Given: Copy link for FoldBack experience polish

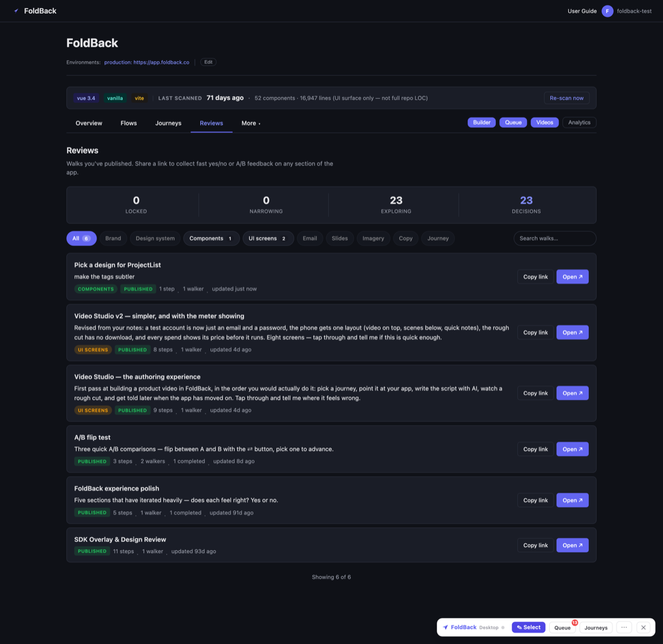Looking at the screenshot, I should pyautogui.click(x=535, y=501).
